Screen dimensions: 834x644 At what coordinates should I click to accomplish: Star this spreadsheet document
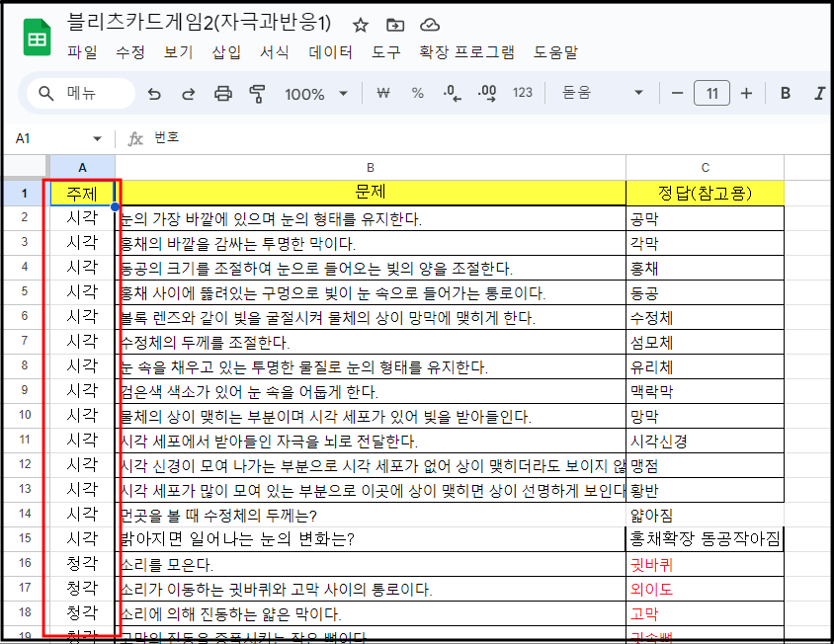pos(361,25)
